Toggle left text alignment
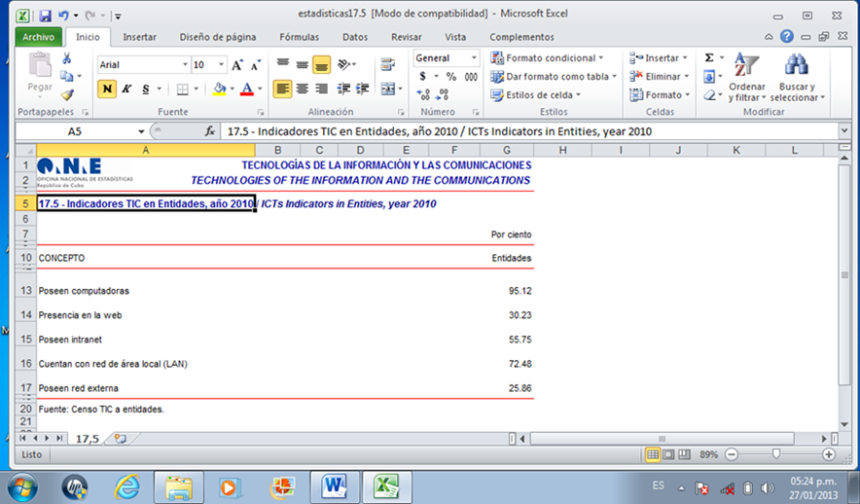Viewport: 860px width, 504px height. [282, 89]
